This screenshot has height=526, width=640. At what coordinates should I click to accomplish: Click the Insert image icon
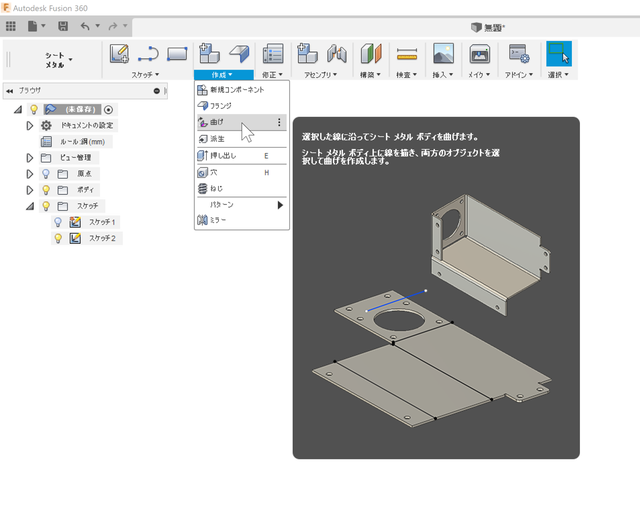(443, 53)
